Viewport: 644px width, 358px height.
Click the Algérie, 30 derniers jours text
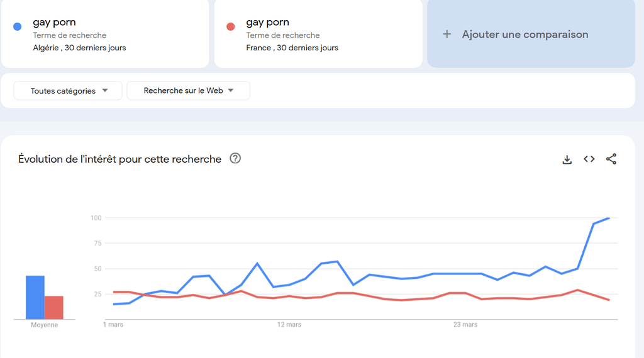coord(79,48)
